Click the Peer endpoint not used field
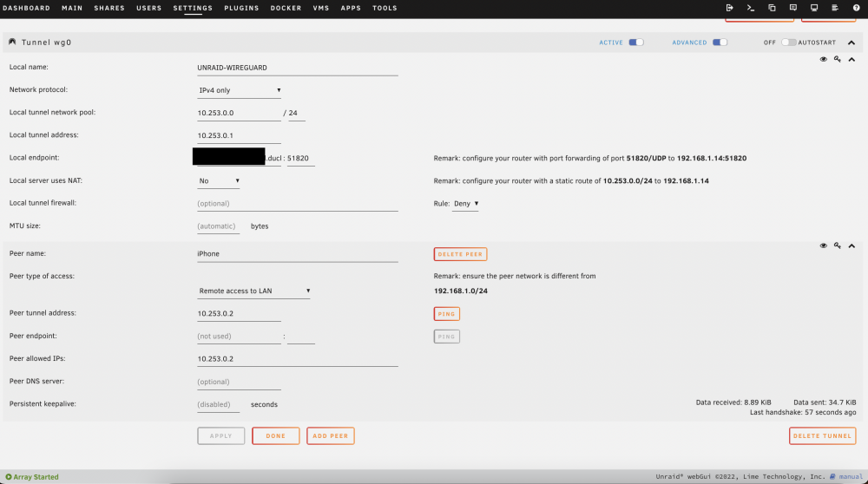This screenshot has width=868, height=484. coord(240,337)
